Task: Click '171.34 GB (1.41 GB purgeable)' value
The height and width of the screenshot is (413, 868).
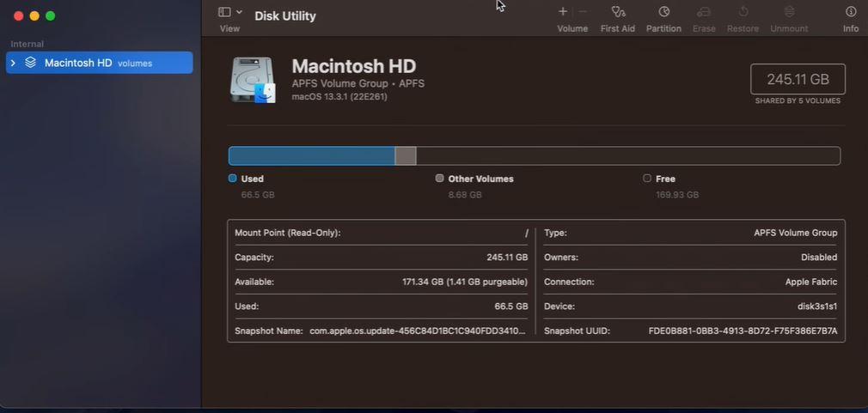Action: (x=465, y=282)
